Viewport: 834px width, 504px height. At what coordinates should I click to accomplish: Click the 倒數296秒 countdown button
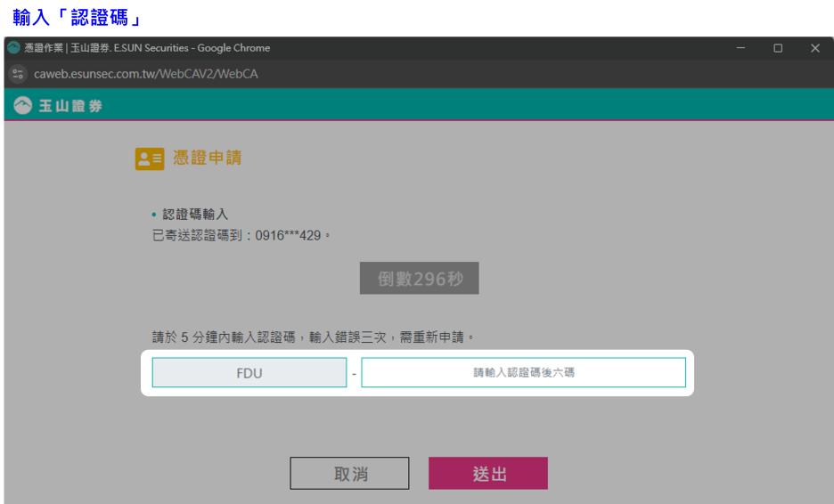419,279
